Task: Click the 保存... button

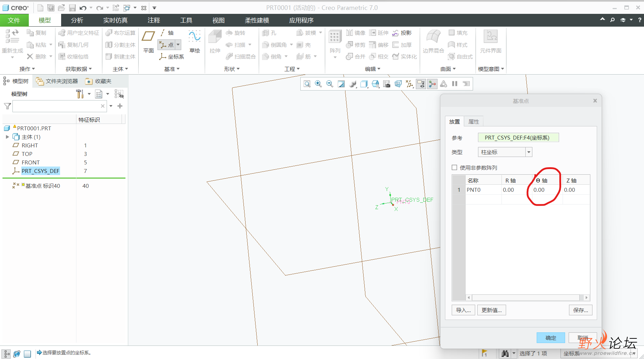Action: click(581, 310)
